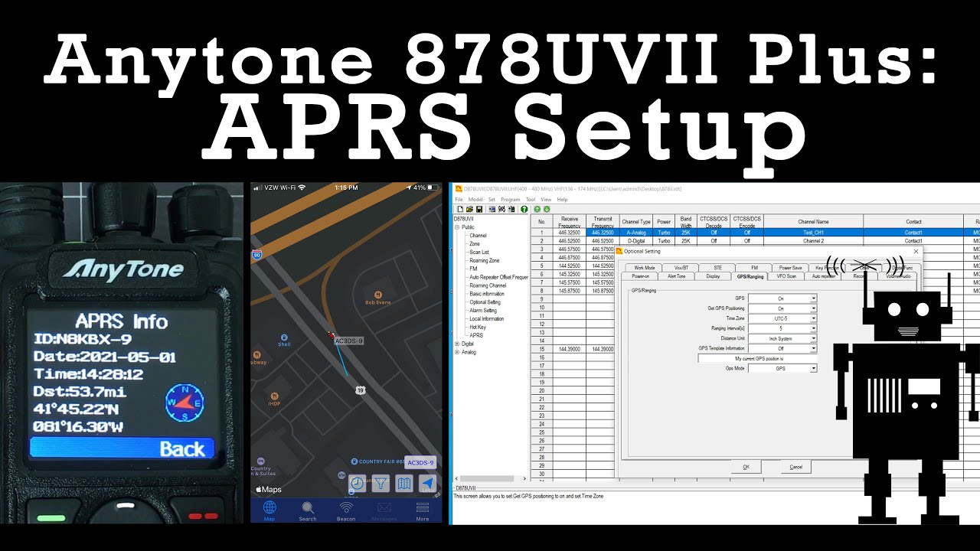Screen dimensions: 980x551
Task: Open the Help menu
Action: (x=563, y=199)
